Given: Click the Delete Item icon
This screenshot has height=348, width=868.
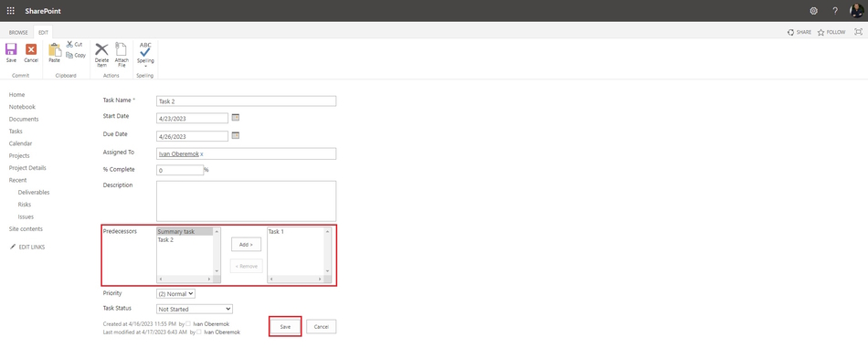Looking at the screenshot, I should pyautogui.click(x=101, y=48).
